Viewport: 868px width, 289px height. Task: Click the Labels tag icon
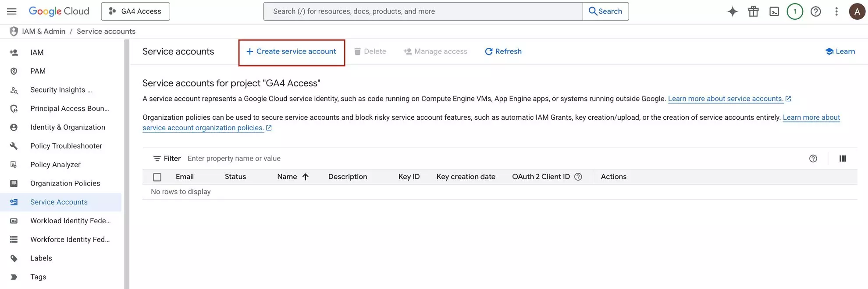click(14, 259)
